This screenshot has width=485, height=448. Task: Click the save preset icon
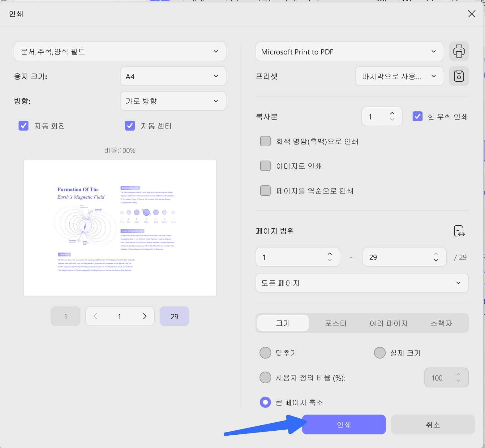459,76
